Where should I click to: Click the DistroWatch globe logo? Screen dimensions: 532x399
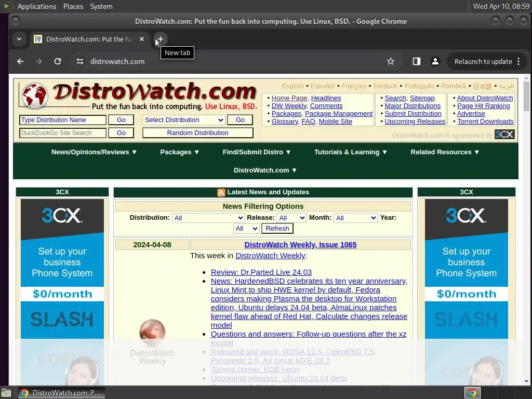tap(34, 96)
